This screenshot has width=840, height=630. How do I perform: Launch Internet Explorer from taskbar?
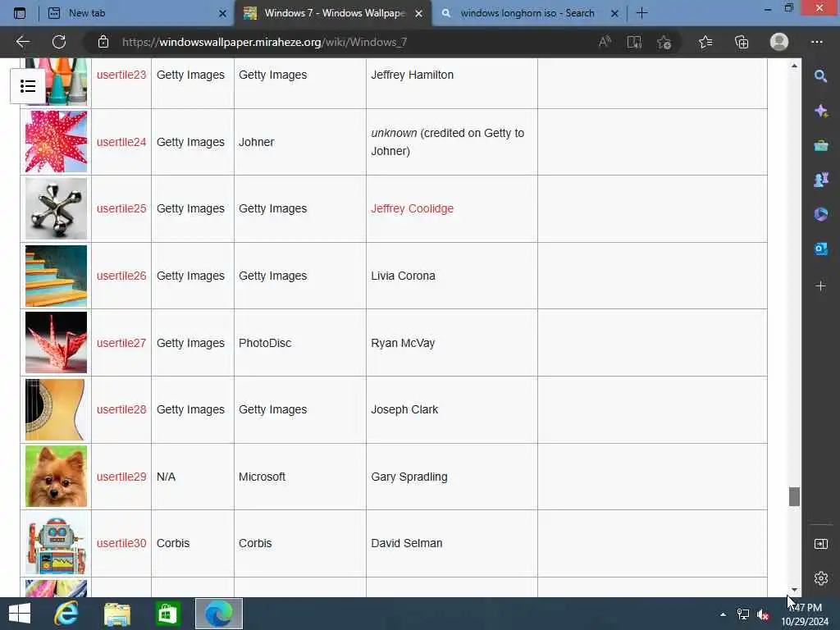(x=66, y=614)
